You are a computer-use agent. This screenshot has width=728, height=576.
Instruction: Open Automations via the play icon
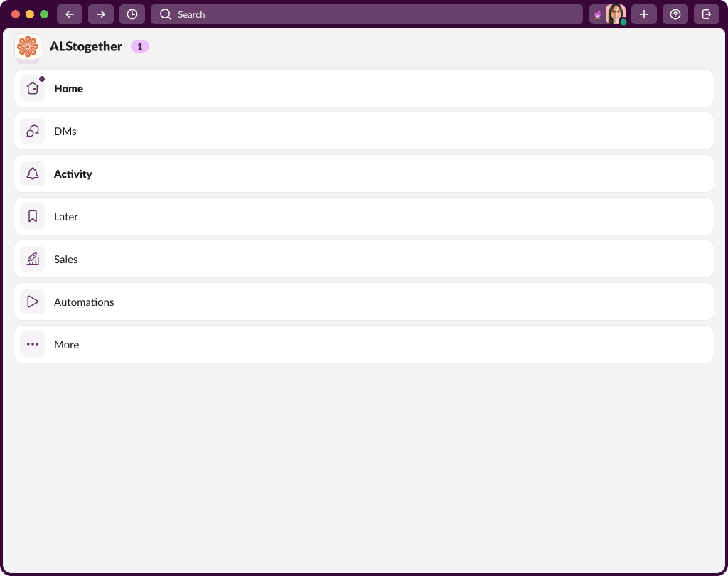click(x=32, y=302)
